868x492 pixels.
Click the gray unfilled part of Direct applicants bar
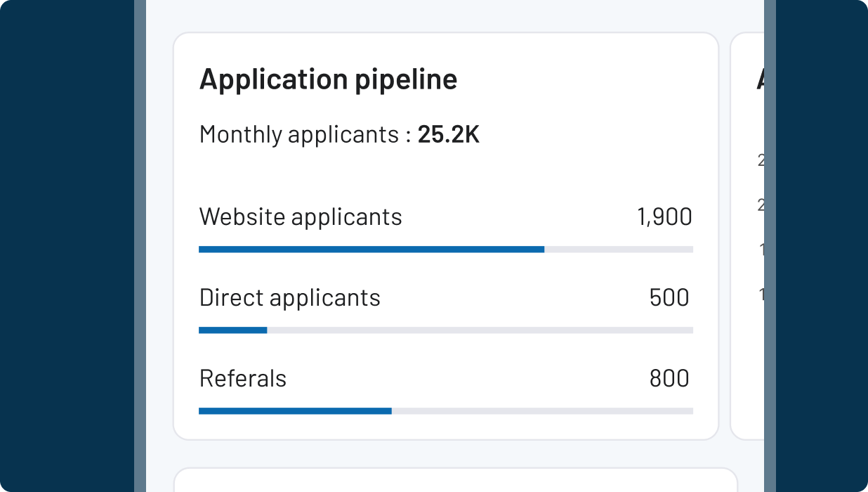(x=480, y=330)
